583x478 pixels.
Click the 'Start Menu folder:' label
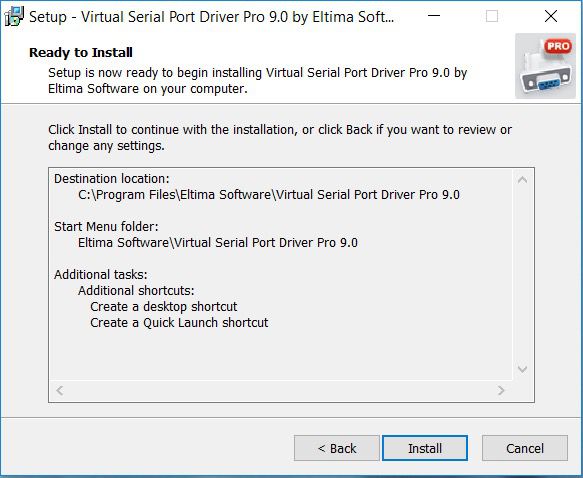pos(106,227)
